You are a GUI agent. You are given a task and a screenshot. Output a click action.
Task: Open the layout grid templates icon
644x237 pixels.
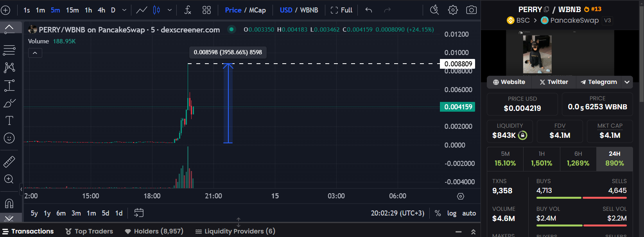coord(206,10)
